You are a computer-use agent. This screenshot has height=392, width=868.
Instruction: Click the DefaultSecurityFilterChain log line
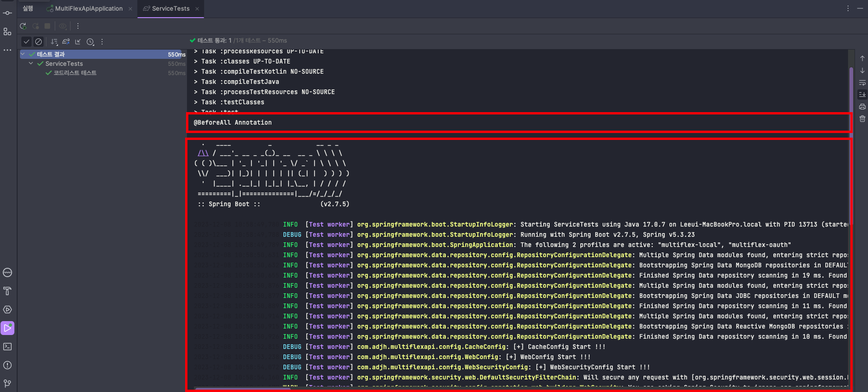[x=521, y=377]
